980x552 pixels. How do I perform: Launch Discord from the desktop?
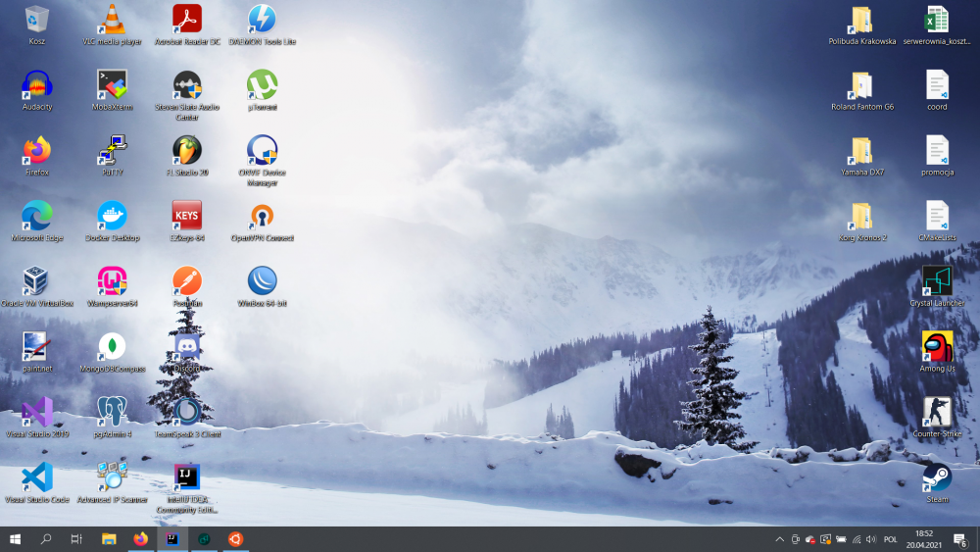187,346
